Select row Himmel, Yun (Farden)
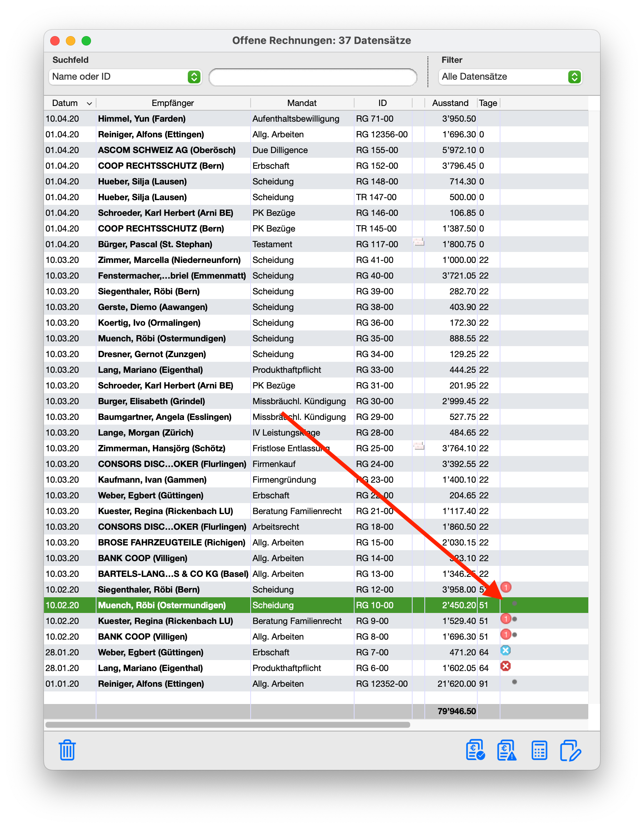 point(316,119)
